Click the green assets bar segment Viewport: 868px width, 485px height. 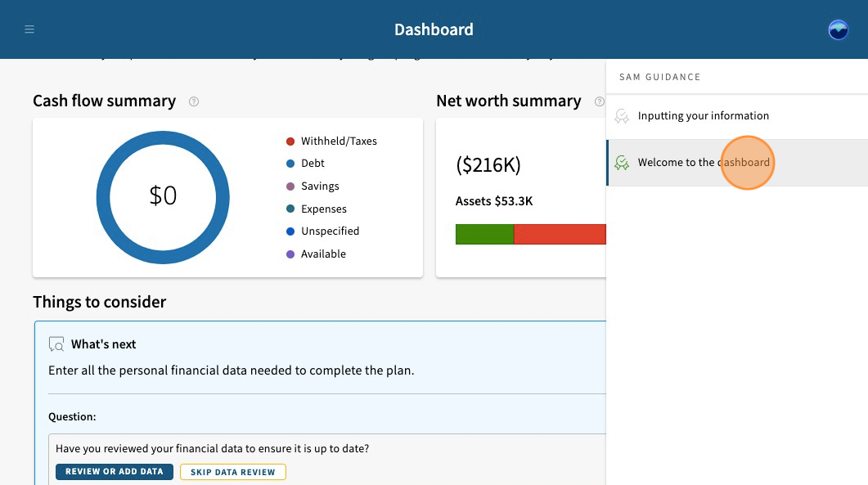(484, 234)
